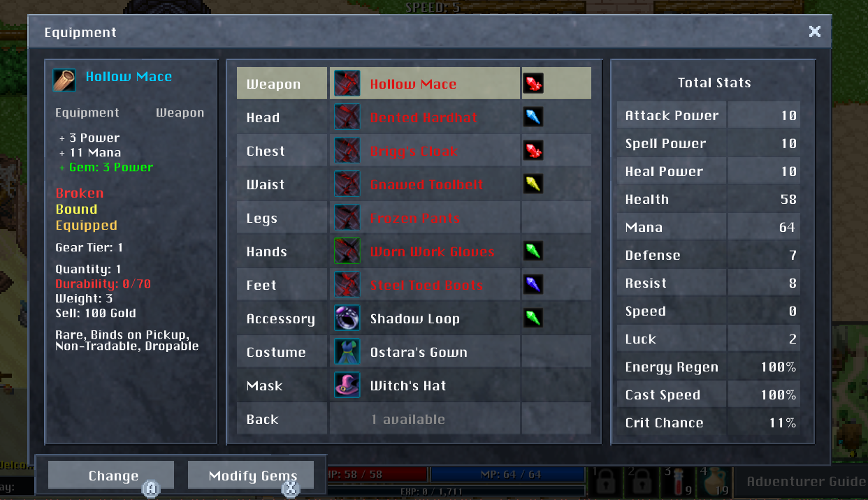Click the Adventurer Guide button
This screenshot has height=500, width=868.
[x=805, y=481]
